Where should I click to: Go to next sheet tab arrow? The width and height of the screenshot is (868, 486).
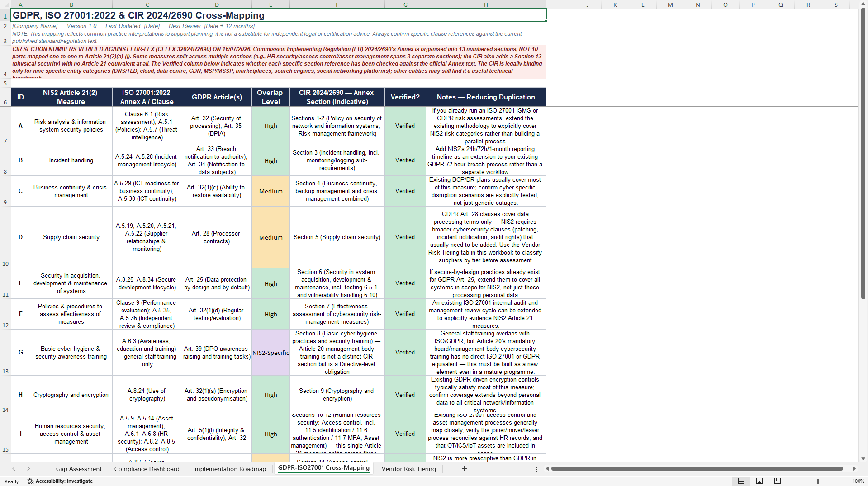[x=28, y=469]
